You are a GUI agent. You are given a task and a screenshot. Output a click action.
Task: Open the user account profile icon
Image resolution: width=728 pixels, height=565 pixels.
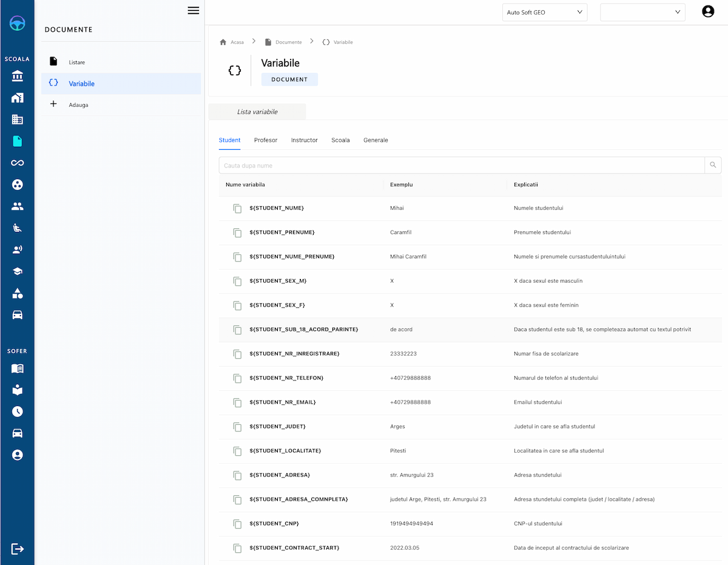pyautogui.click(x=707, y=12)
